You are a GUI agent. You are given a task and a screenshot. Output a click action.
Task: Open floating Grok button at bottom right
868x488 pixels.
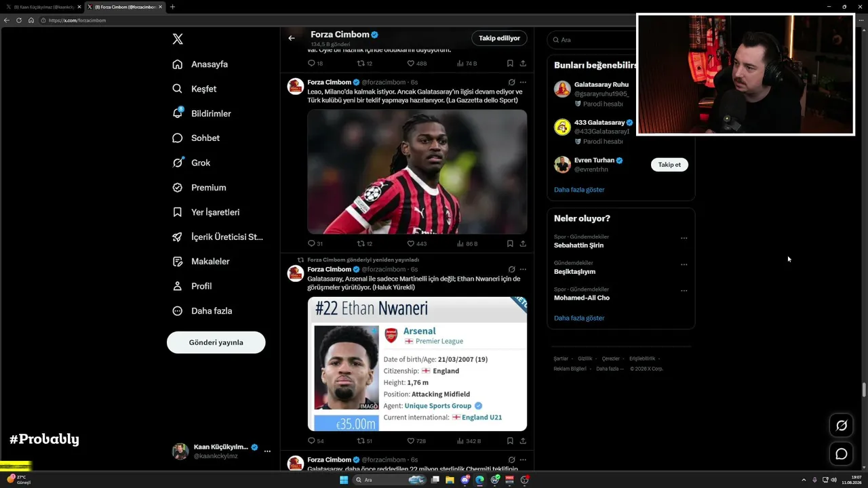coord(842,425)
